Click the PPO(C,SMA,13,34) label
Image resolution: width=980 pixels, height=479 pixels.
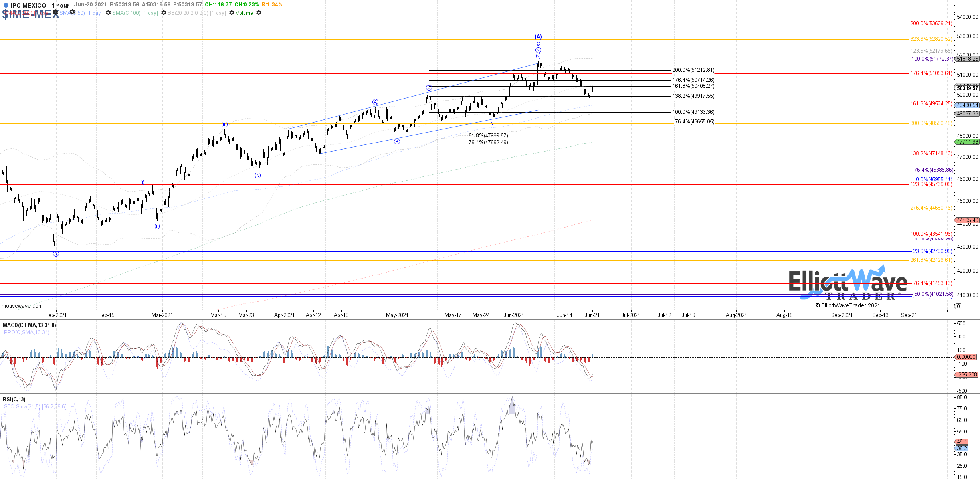coord(27,332)
